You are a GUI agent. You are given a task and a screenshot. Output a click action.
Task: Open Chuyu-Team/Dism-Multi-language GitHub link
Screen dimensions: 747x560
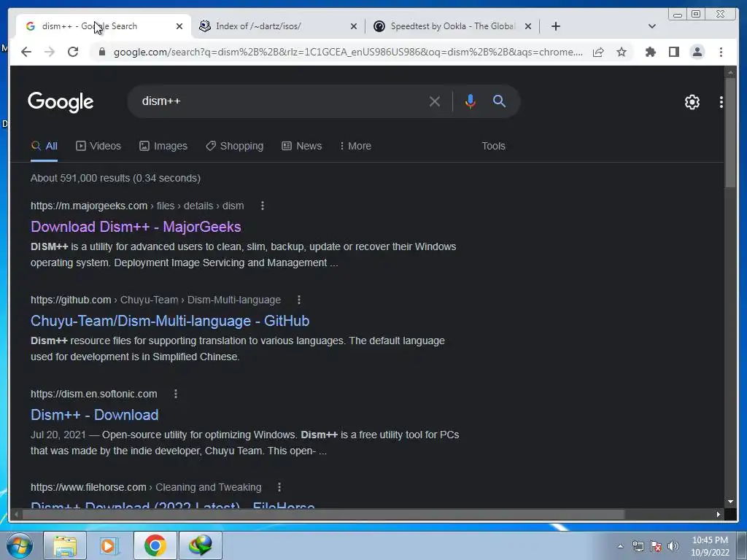(x=170, y=321)
